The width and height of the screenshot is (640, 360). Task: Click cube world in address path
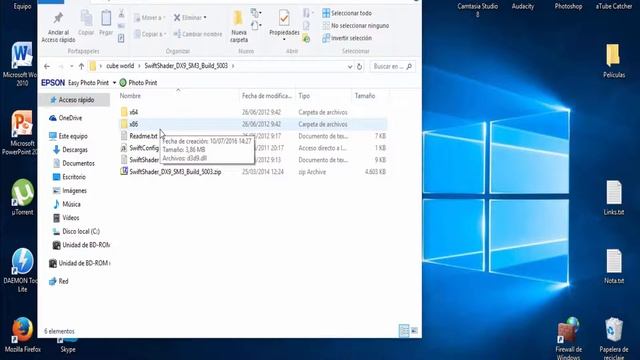click(x=120, y=66)
